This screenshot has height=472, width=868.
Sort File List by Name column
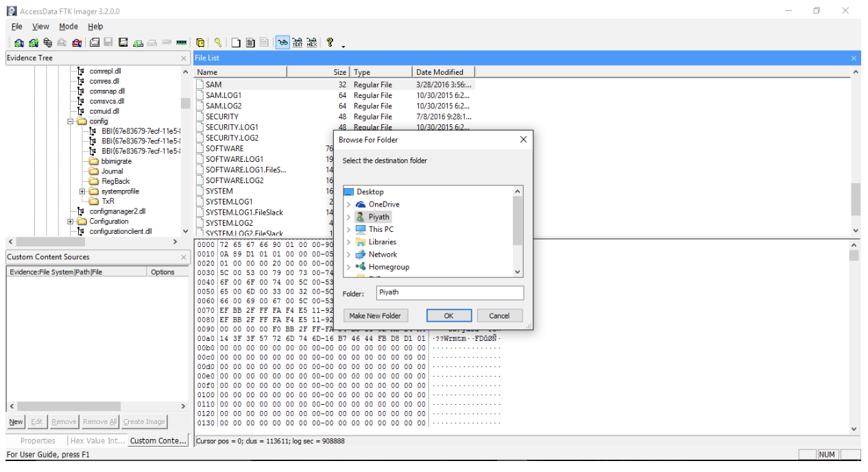tap(241, 72)
